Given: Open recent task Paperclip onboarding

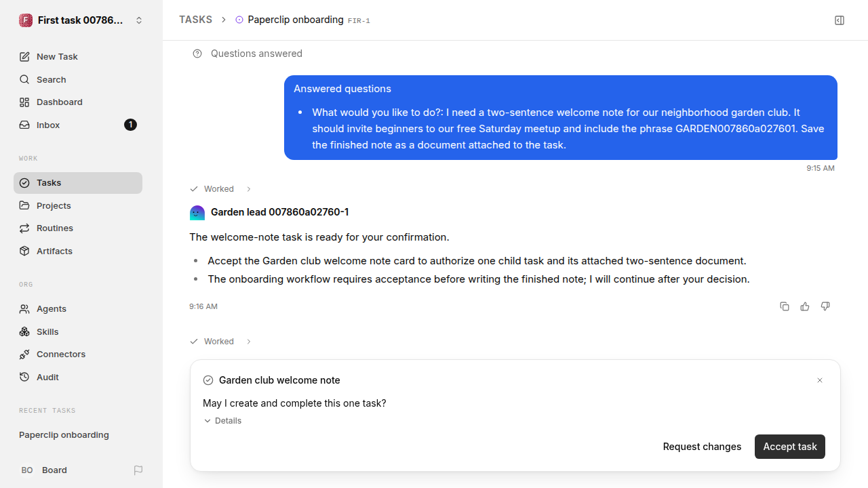Looking at the screenshot, I should pyautogui.click(x=78, y=435).
